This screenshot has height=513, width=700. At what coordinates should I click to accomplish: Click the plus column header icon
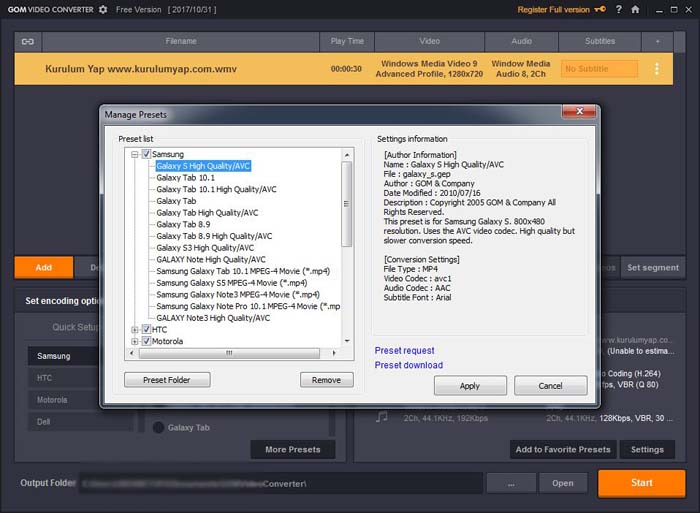pyautogui.click(x=657, y=42)
